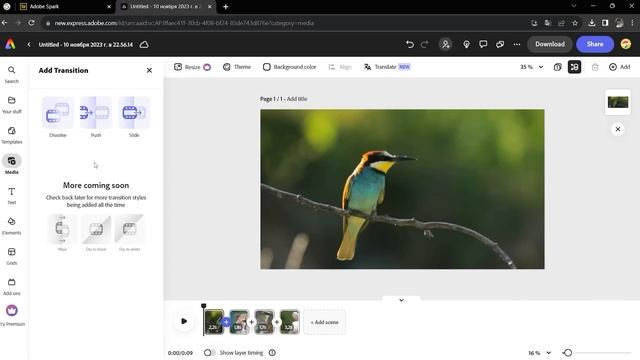Image resolution: width=640 pixels, height=360 pixels.
Task: Click the lightbulb tips icon
Action: point(466,44)
